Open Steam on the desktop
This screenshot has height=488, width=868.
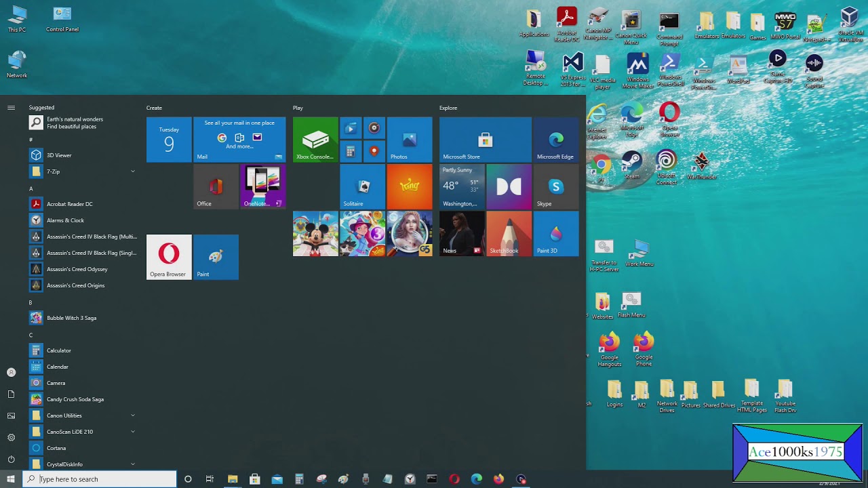coord(632,165)
